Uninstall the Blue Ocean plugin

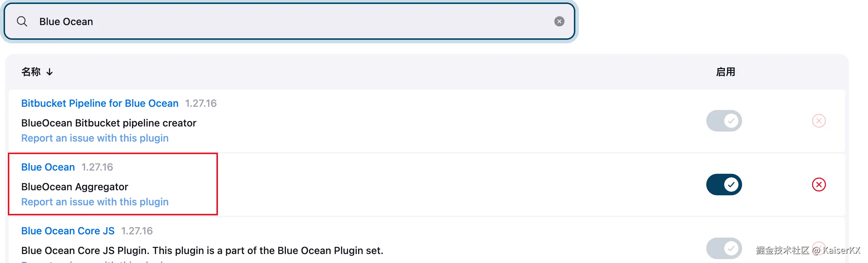point(819,185)
